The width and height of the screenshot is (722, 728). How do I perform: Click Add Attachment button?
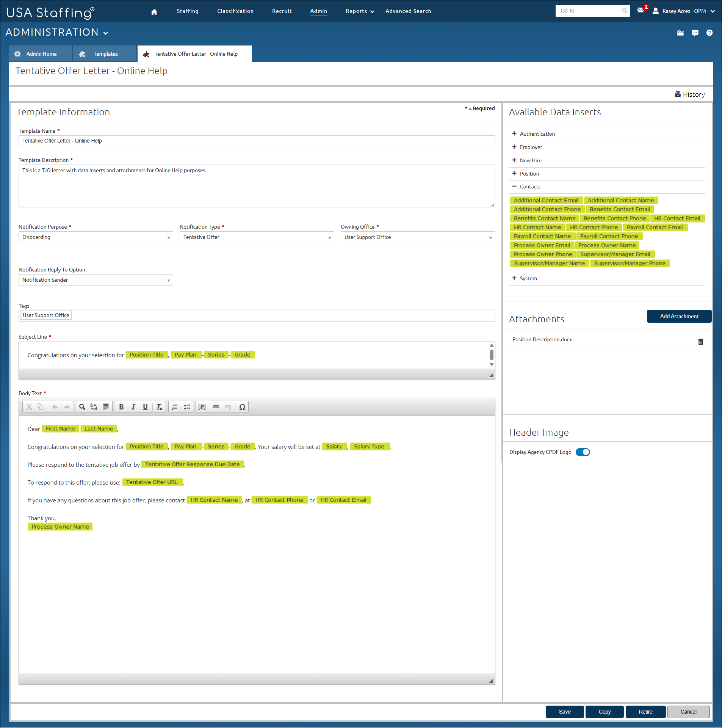(679, 316)
